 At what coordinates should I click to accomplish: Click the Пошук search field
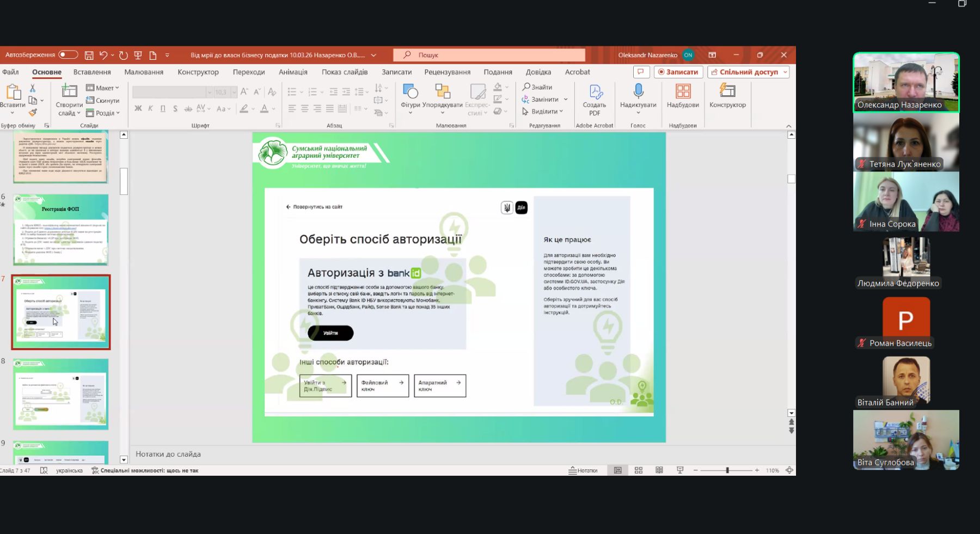[x=489, y=55]
